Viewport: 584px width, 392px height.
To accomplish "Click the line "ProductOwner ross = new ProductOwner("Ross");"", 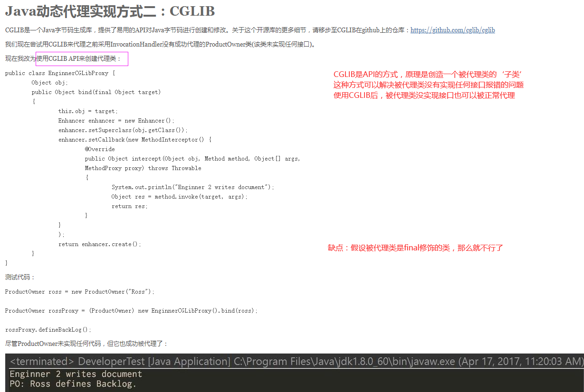I will coord(80,292).
